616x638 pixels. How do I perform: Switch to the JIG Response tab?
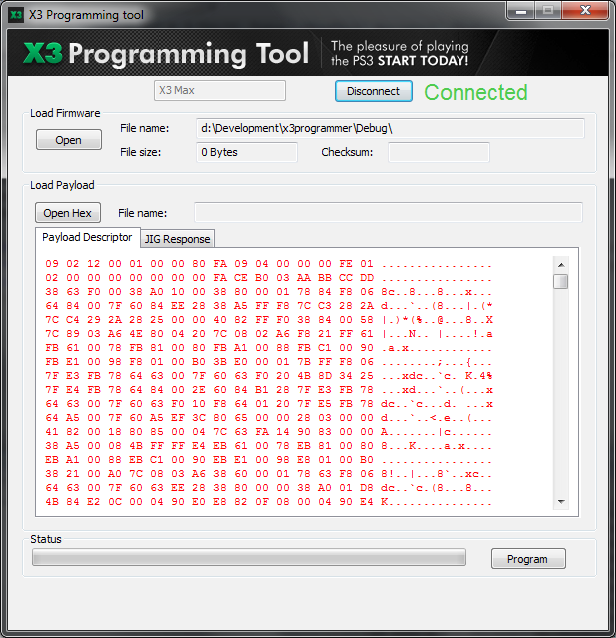(177, 239)
